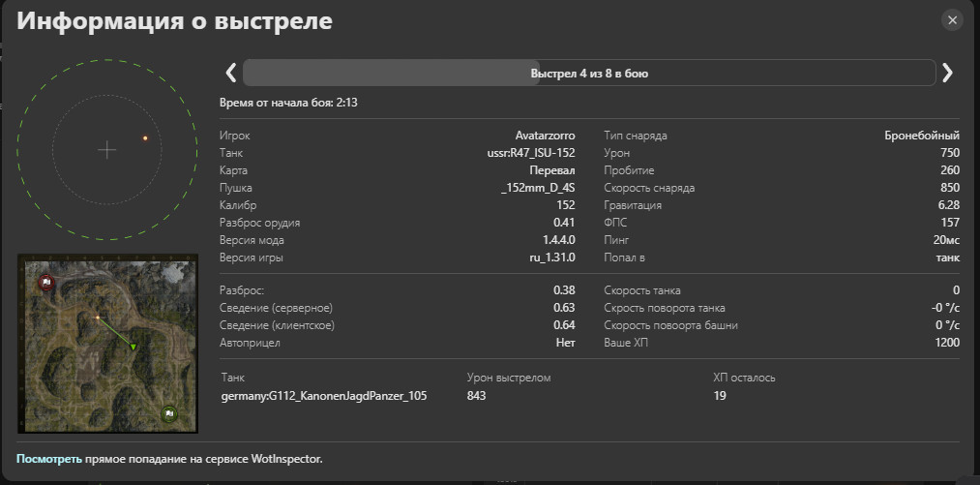980x485 pixels.
Task: Go to the previous shot with left arrow
Action: [230, 73]
